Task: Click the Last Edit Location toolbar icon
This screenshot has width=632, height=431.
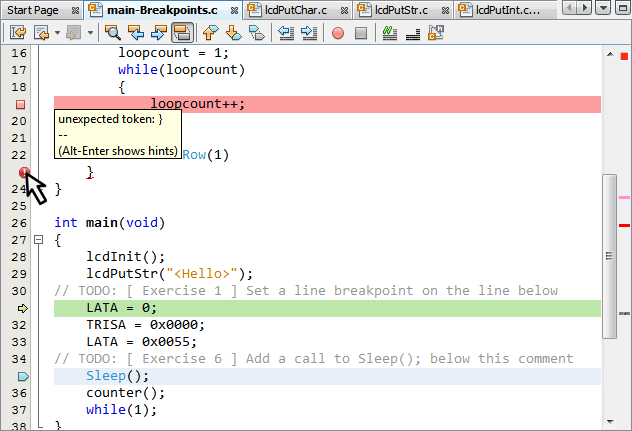Action: coord(18,33)
